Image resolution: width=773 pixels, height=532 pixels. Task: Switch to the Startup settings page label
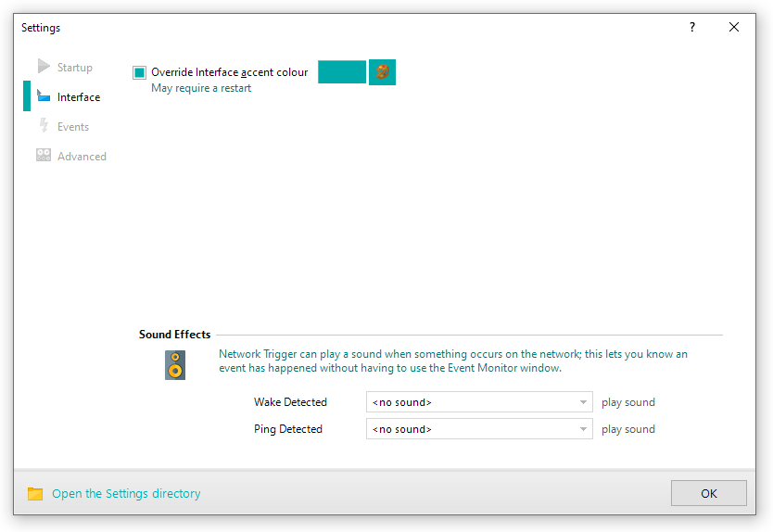75,68
